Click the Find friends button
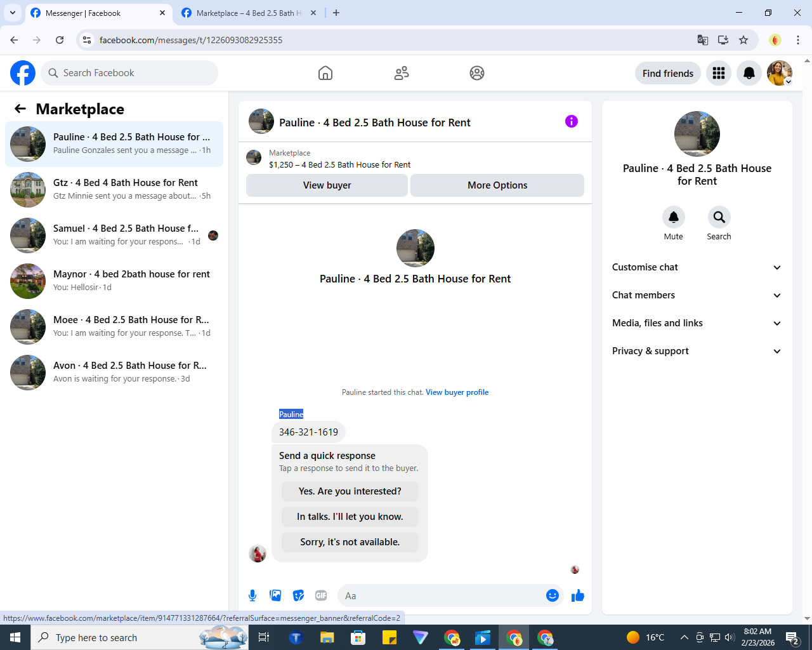The image size is (812, 650). [x=668, y=73]
